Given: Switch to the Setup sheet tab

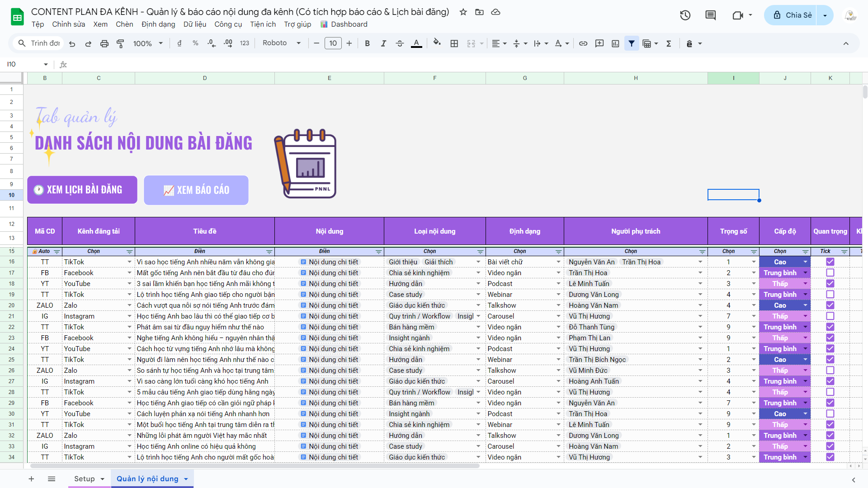Looking at the screenshot, I should pos(85,479).
